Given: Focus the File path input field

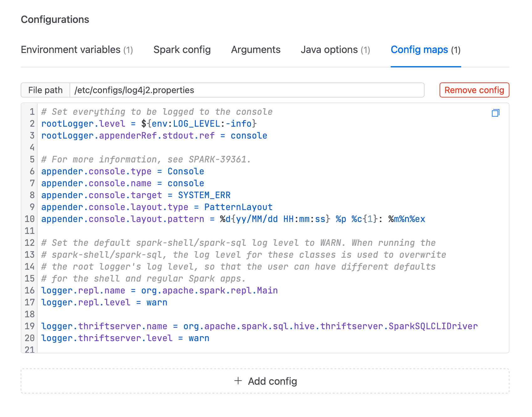Looking at the screenshot, I should click(x=247, y=90).
